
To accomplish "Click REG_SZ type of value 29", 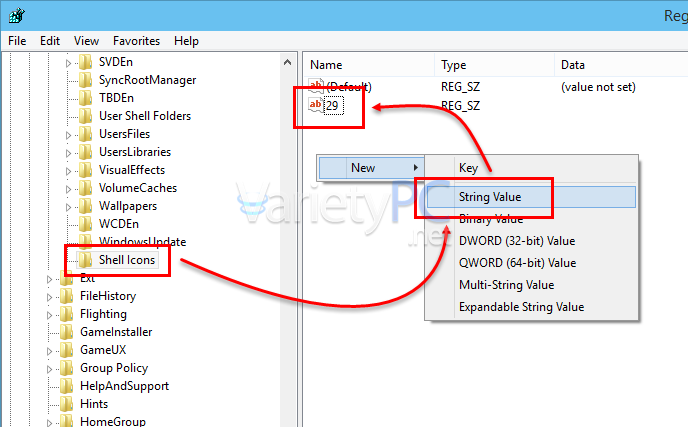I will click(x=460, y=105).
